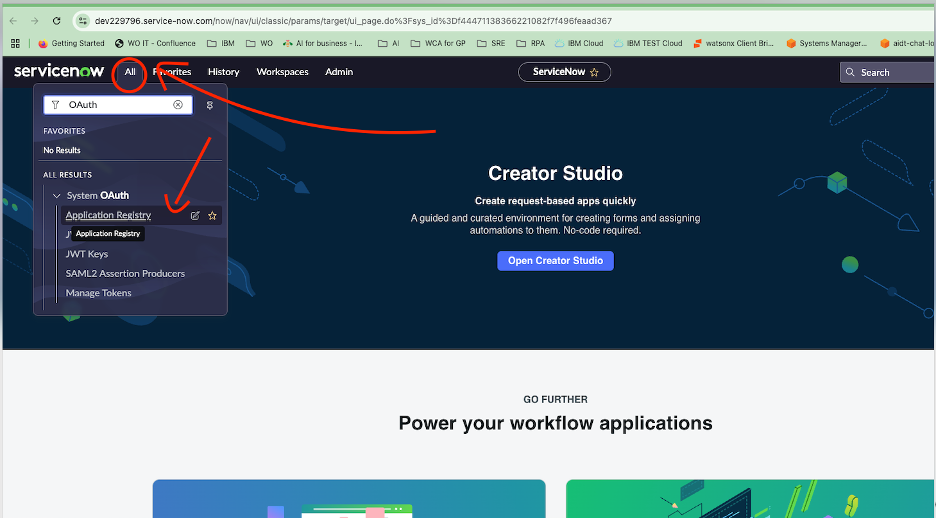Click the ServiceNow logo
Screen dimensions: 936x518
(x=59, y=72)
